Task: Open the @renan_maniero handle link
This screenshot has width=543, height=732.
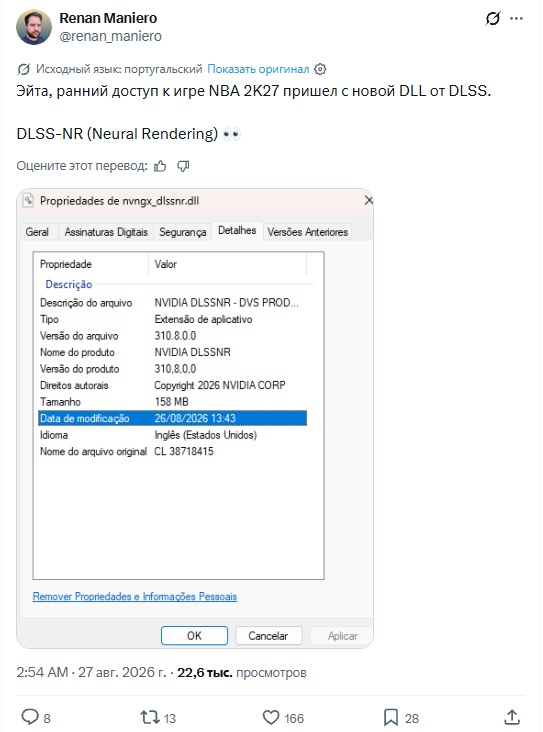Action: point(110,36)
